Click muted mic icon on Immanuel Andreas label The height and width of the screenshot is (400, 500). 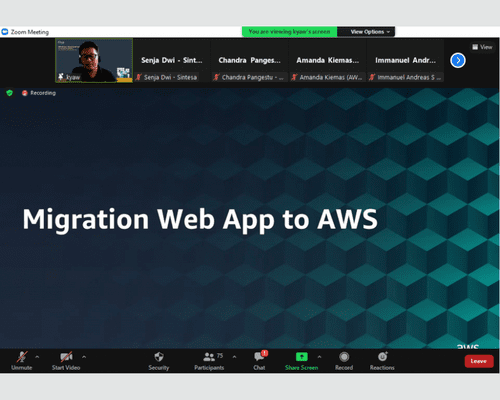click(372, 77)
